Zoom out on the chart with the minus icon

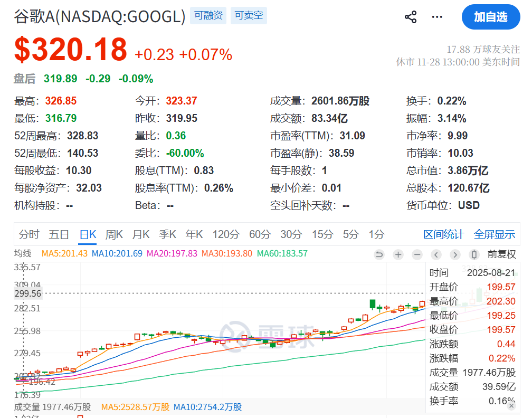(416, 254)
